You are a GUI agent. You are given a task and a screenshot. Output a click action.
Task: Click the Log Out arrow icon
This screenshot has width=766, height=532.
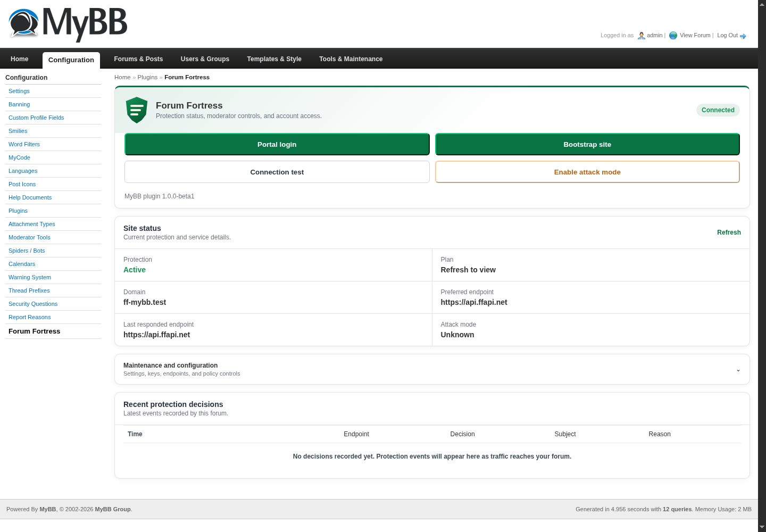[x=743, y=36]
